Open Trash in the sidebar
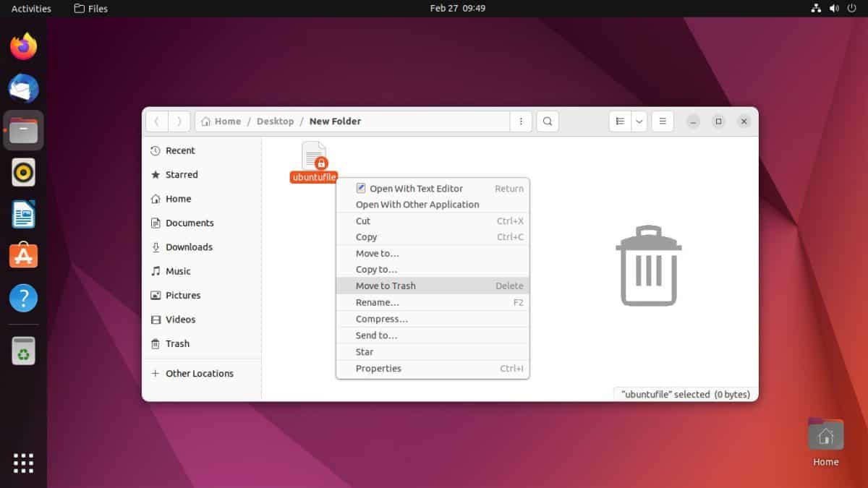The height and width of the screenshot is (488, 868). 202,344
